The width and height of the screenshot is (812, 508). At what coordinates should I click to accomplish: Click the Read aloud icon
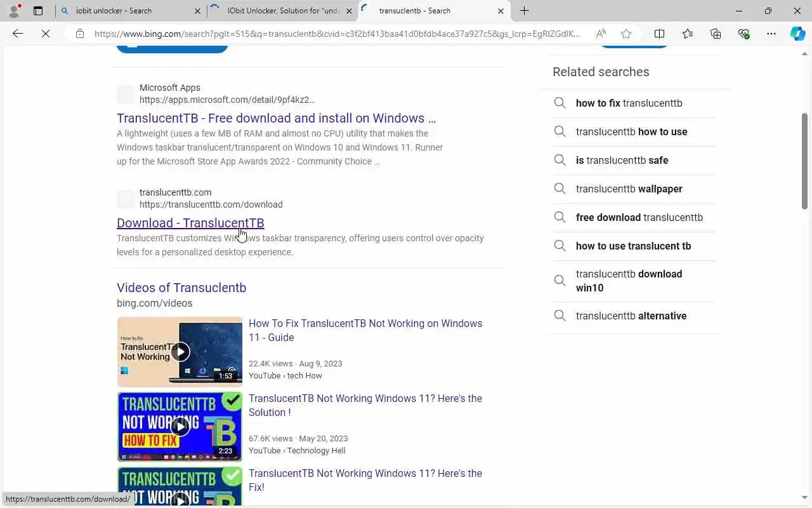(x=601, y=34)
